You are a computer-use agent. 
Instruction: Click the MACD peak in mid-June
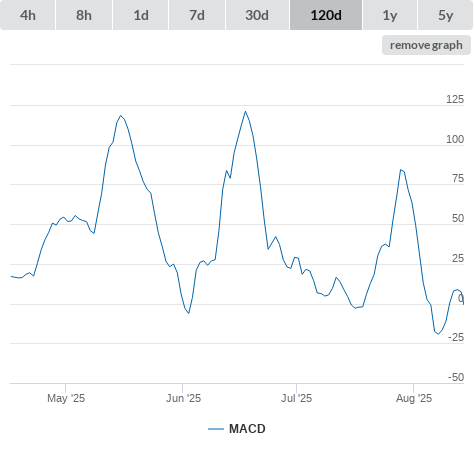[x=245, y=111]
